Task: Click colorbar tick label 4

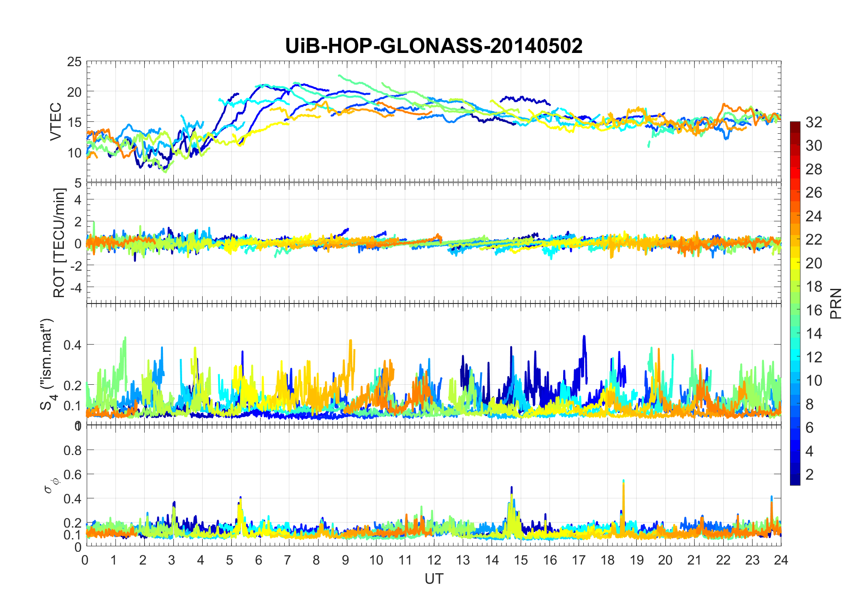Action: pos(810,451)
